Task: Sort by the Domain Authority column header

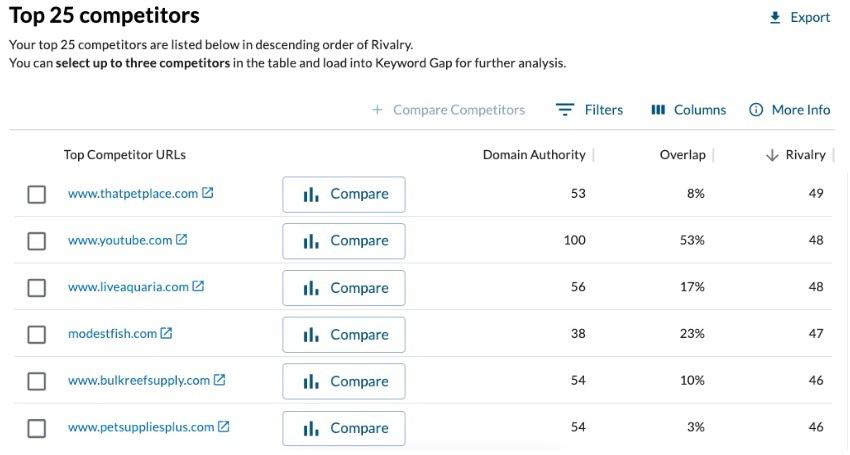Action: pyautogui.click(x=534, y=155)
